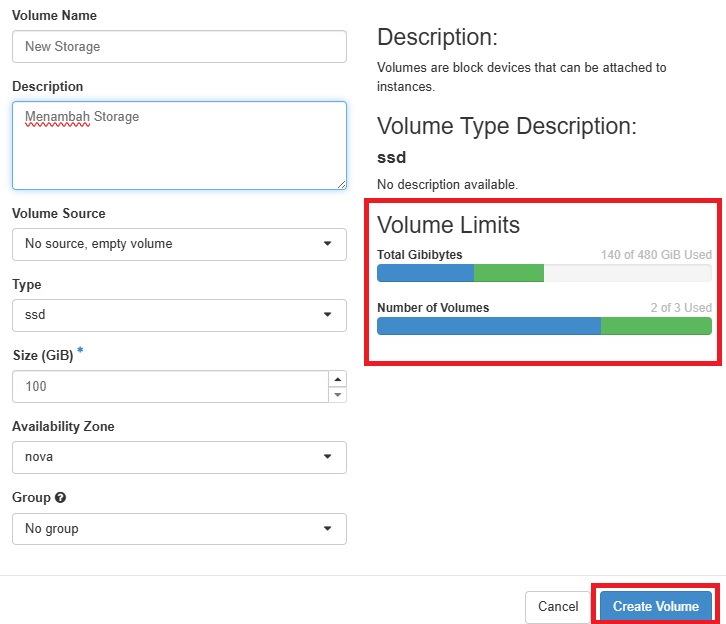Click the Number of Volumes progress bar
This screenshot has height=624, width=726.
click(x=544, y=326)
